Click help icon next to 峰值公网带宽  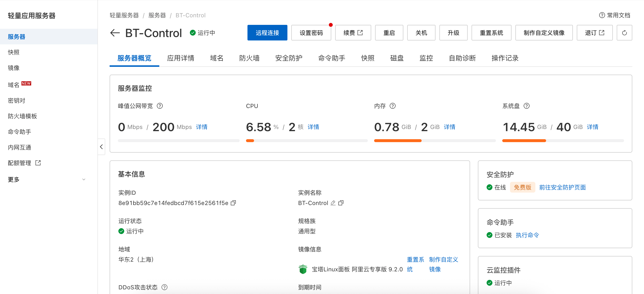tap(160, 106)
